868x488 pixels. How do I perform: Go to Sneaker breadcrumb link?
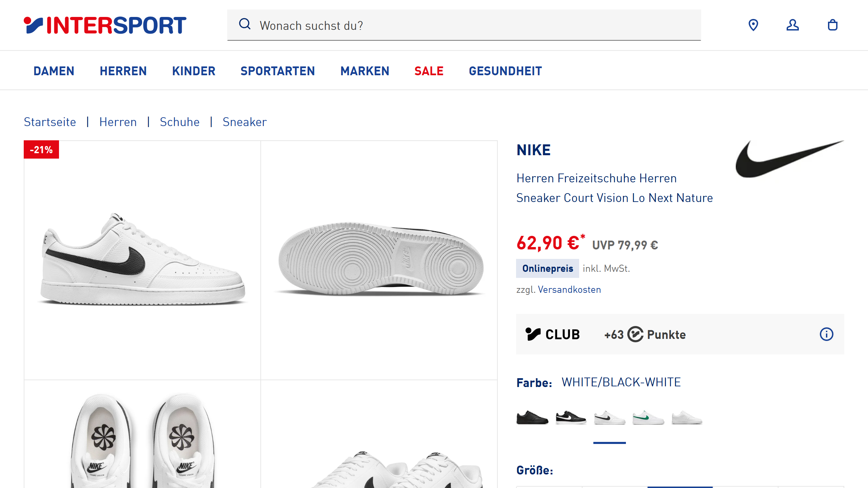pos(244,122)
